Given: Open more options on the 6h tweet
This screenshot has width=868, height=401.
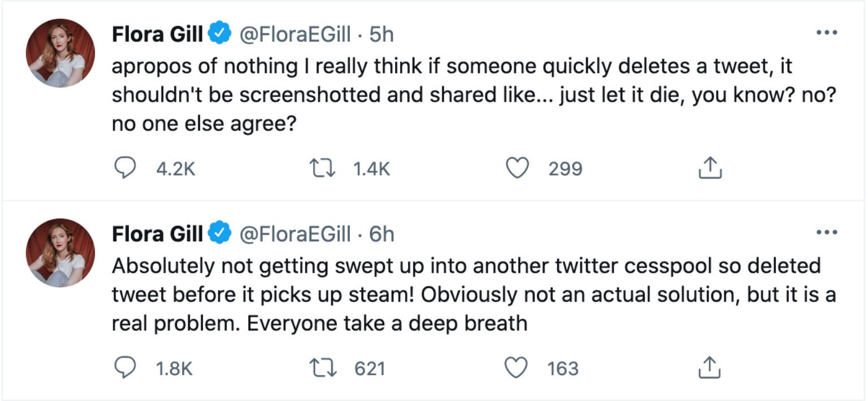Looking at the screenshot, I should coord(827,232).
